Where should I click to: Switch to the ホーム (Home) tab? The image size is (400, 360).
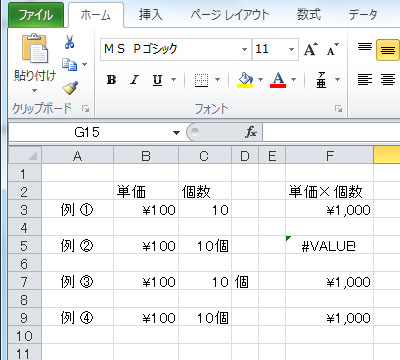tap(95, 15)
